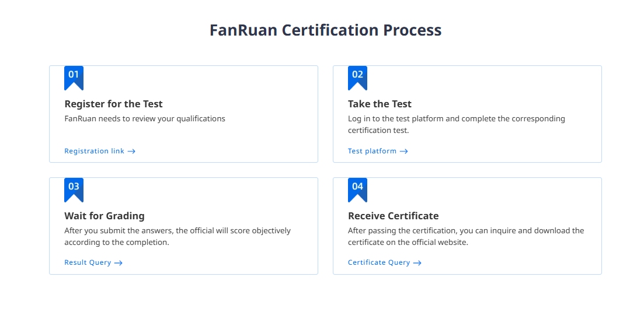
Task: Click the Take the Test heading
Action: point(380,104)
